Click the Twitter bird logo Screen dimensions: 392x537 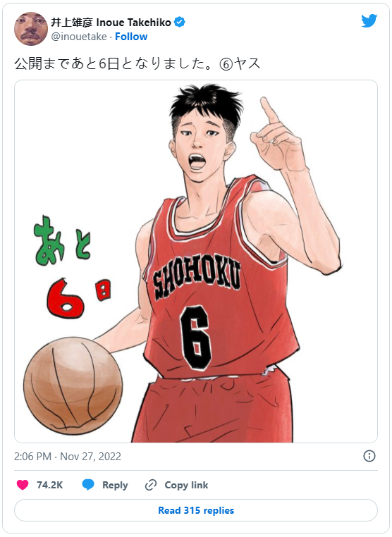coord(369,20)
